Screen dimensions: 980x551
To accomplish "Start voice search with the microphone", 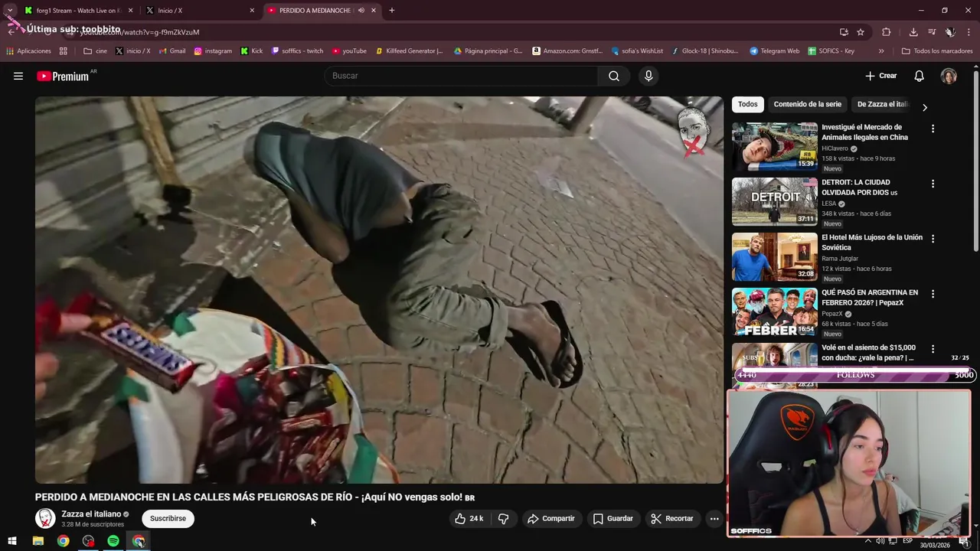I will (648, 76).
